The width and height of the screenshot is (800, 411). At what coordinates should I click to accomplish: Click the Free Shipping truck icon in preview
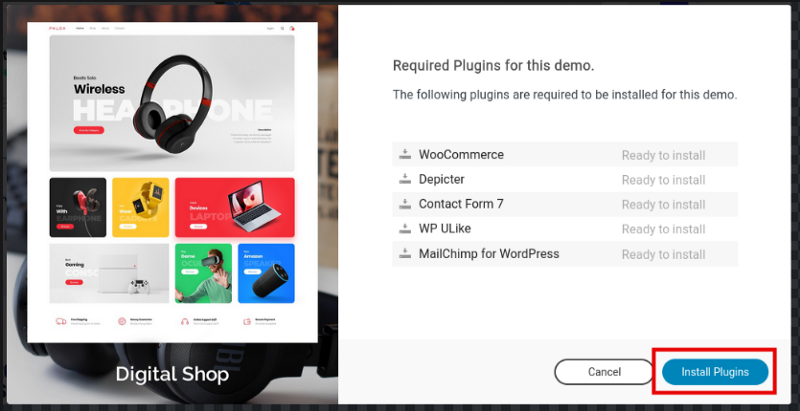pos(61,321)
